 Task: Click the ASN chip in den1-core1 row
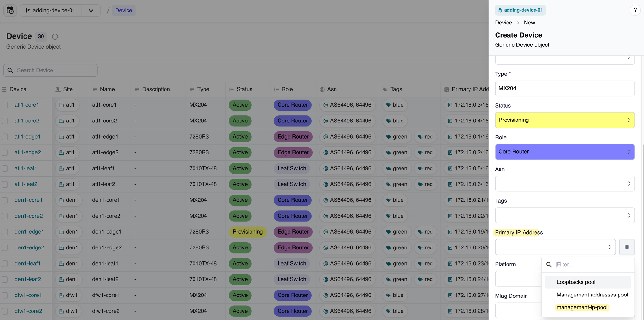pyautogui.click(x=347, y=200)
